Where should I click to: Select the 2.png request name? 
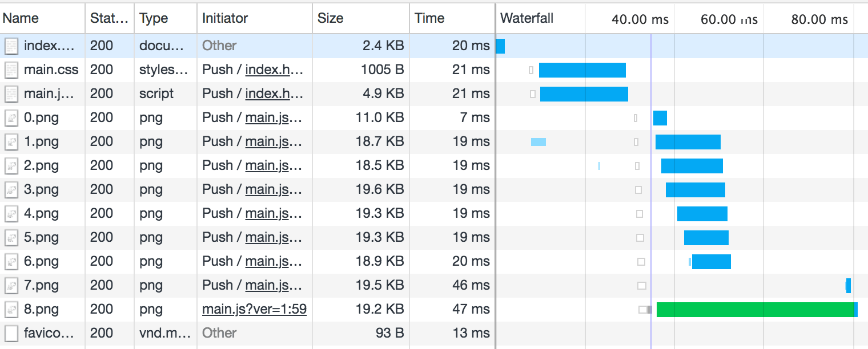click(41, 165)
